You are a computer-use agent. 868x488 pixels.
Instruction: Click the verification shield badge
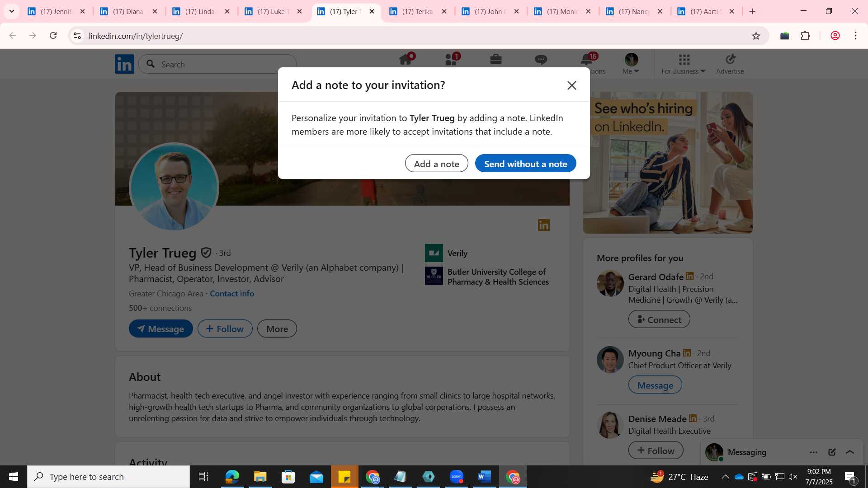coord(206,253)
